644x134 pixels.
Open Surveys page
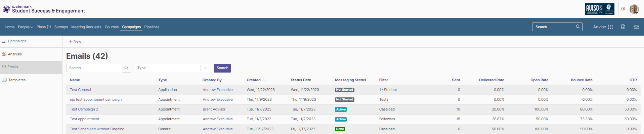coord(61,27)
